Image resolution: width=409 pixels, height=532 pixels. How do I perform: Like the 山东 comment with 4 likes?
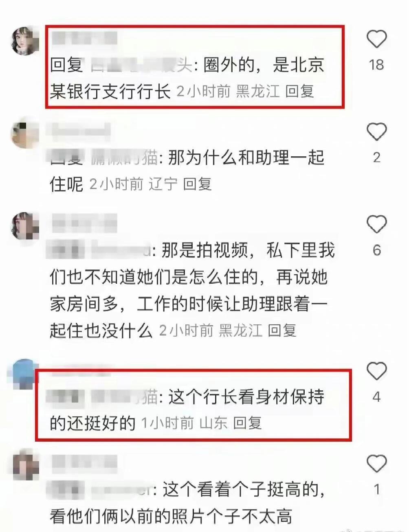point(376,371)
